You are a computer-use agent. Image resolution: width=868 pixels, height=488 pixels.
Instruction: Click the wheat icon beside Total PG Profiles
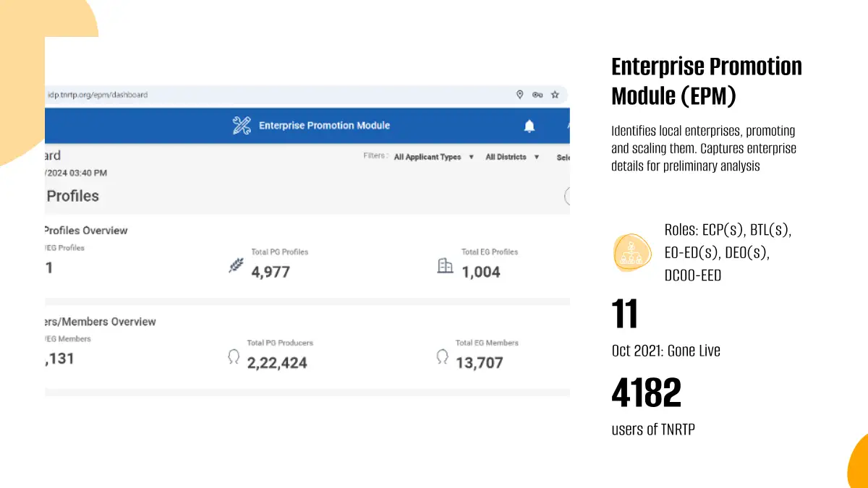[236, 266]
